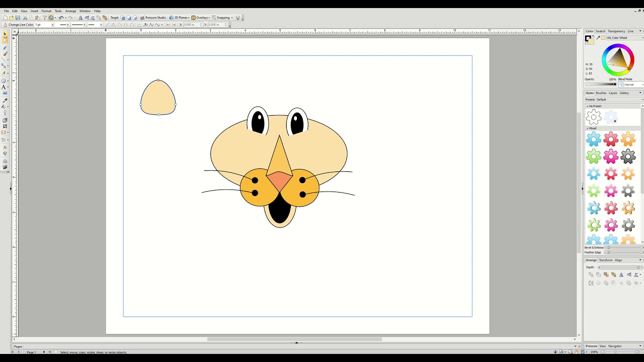Toggle the Overlays button

(x=200, y=18)
